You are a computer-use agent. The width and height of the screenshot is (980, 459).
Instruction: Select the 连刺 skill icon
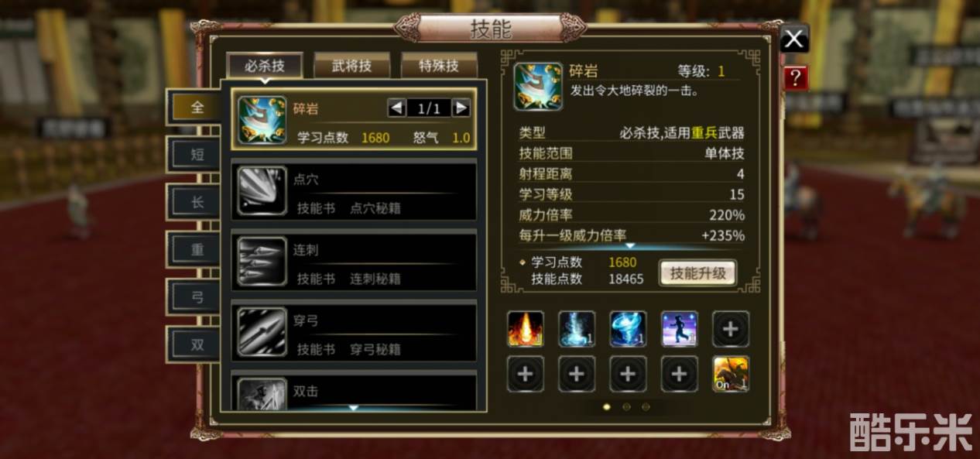pos(262,261)
